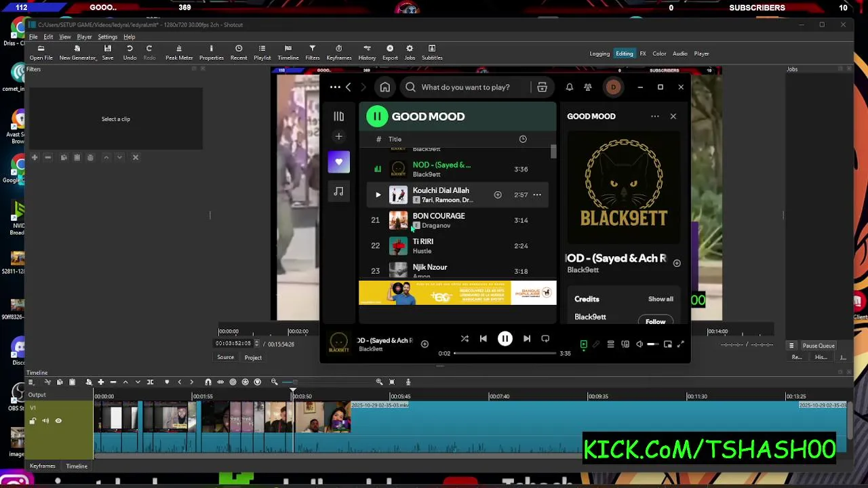Screen dimensions: 868x488
Task: Switch to the Color layout
Action: point(659,54)
